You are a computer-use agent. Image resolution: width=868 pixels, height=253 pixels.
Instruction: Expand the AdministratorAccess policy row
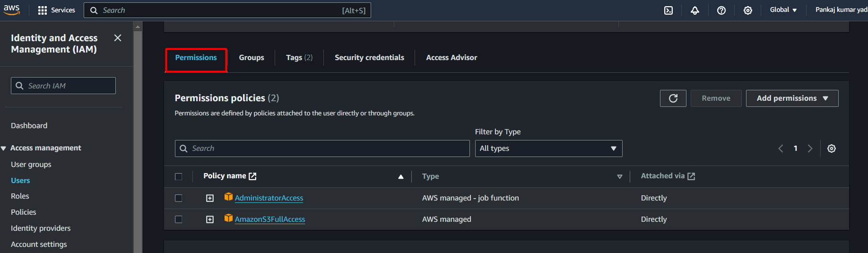click(210, 198)
